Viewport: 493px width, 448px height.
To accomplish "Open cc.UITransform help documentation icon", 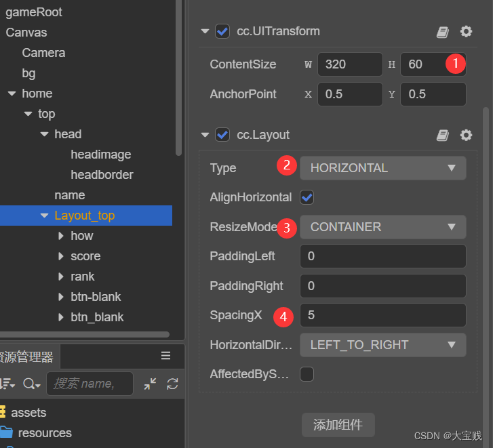I will point(443,32).
